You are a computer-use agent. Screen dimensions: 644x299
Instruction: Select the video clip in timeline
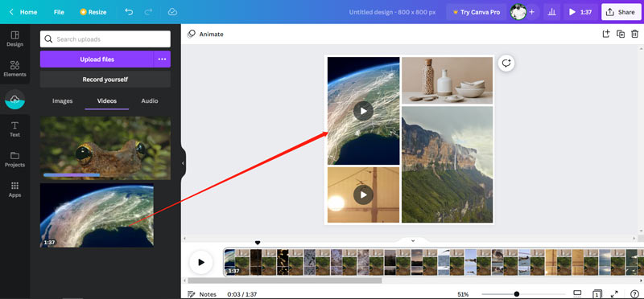tap(434, 262)
